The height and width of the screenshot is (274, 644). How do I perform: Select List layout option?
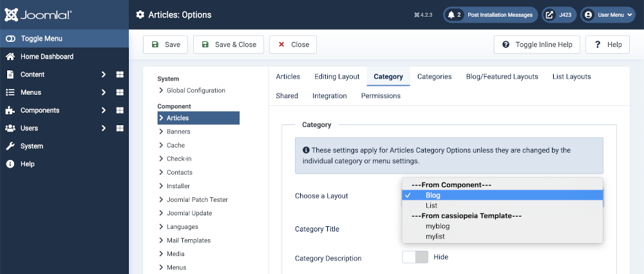502,205
